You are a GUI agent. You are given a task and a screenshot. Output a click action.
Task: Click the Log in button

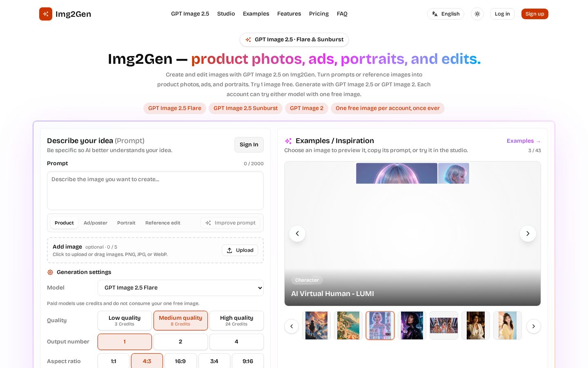(502, 14)
